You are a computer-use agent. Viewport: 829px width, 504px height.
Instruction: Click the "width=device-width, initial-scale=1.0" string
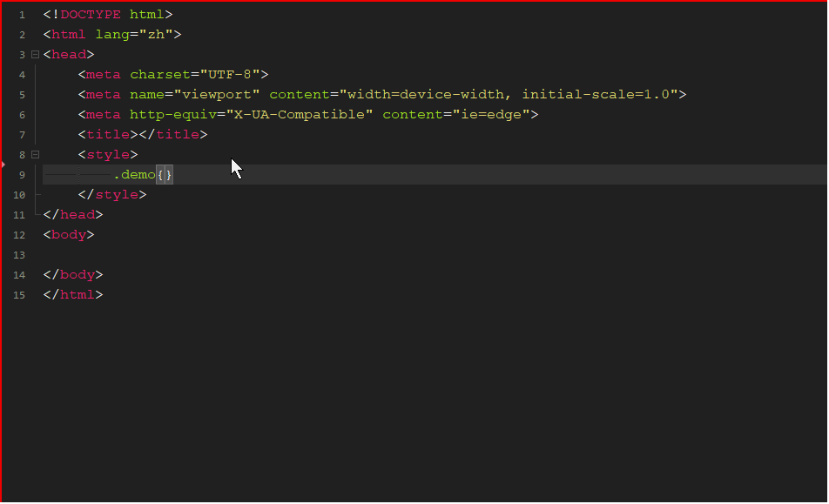pos(509,95)
